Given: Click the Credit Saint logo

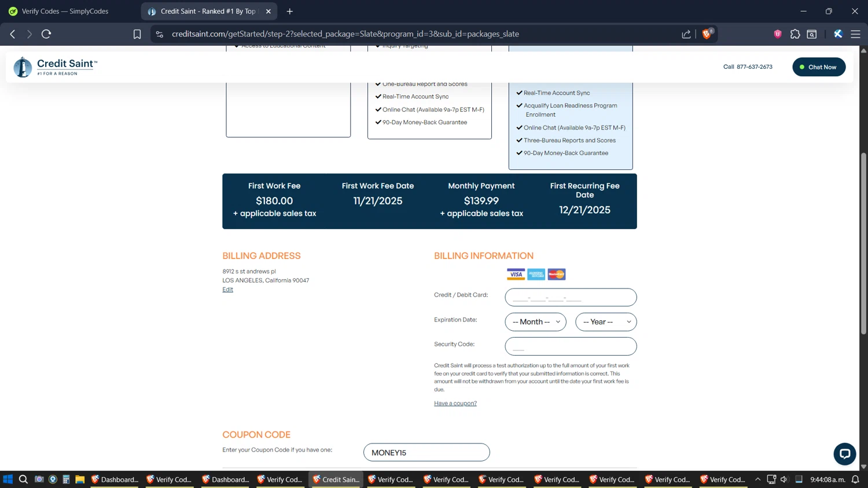Looking at the screenshot, I should [x=56, y=67].
